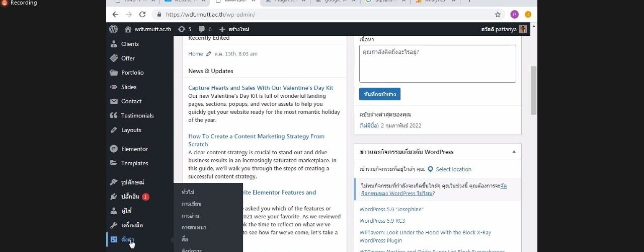The width and height of the screenshot is (644, 252).
Task: Click the Templates folder icon
Action: point(114,163)
